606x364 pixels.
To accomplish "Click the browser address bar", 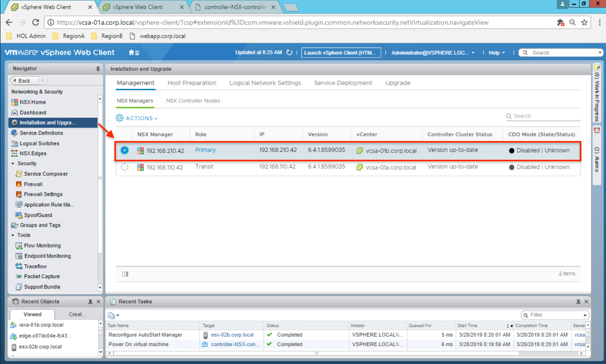I will point(299,22).
